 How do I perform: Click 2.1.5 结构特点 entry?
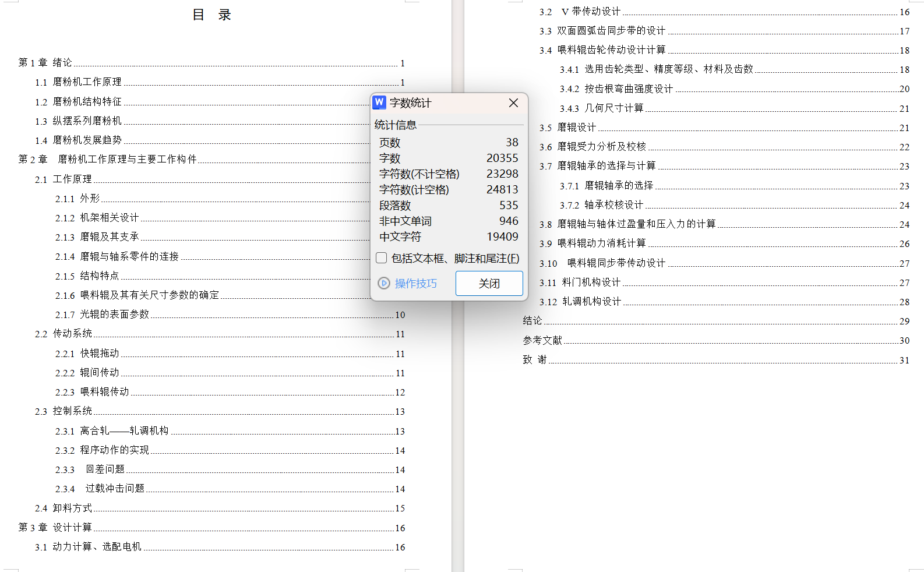coord(213,276)
